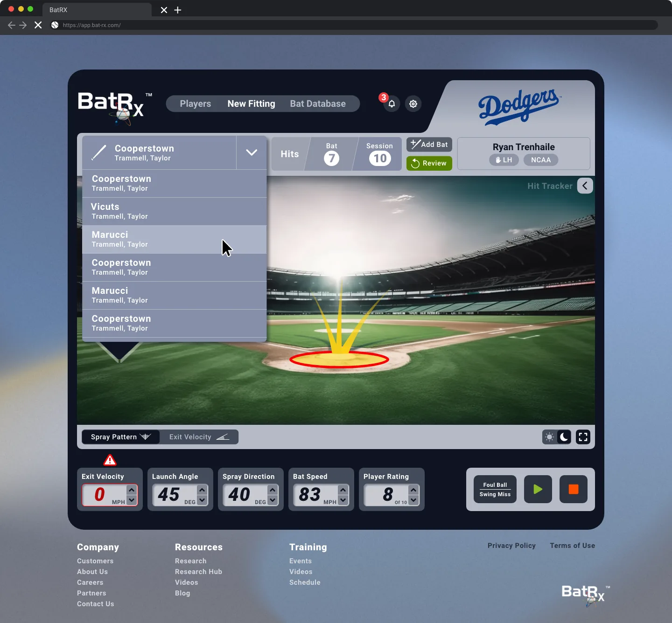Select the Exit Velocity view toggle

click(x=199, y=437)
